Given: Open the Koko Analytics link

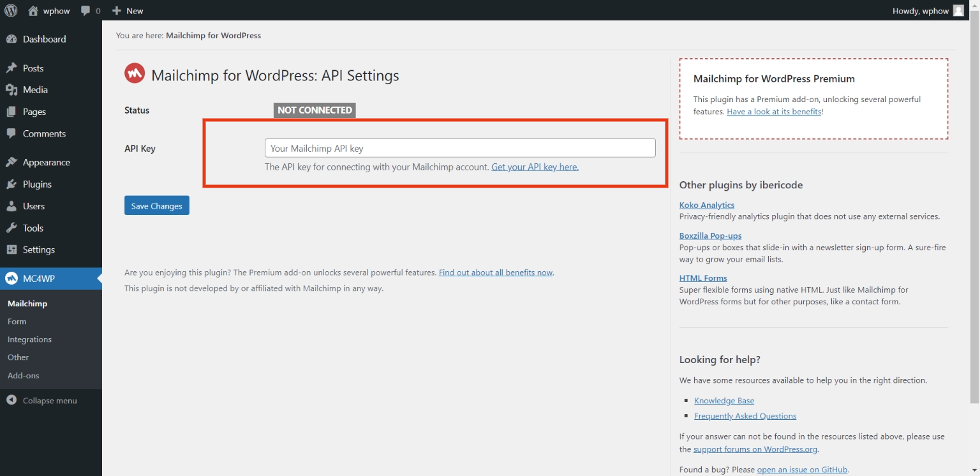Looking at the screenshot, I should (707, 205).
